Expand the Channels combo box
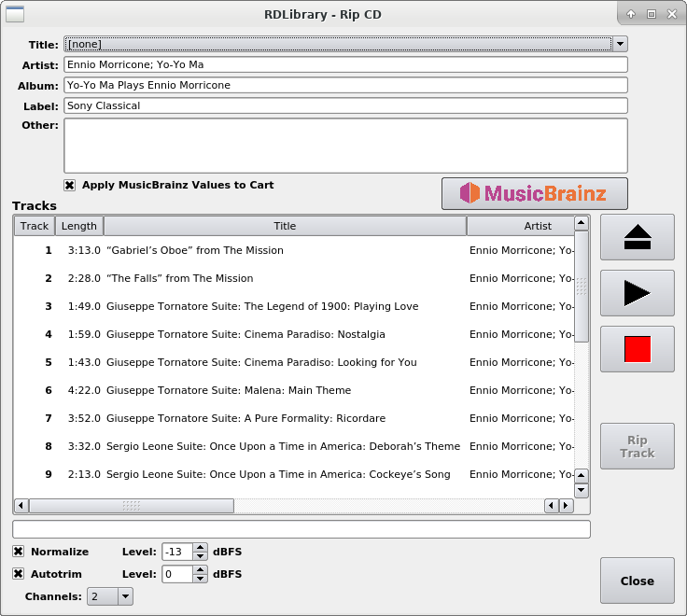This screenshot has width=687, height=616. pyautogui.click(x=125, y=596)
